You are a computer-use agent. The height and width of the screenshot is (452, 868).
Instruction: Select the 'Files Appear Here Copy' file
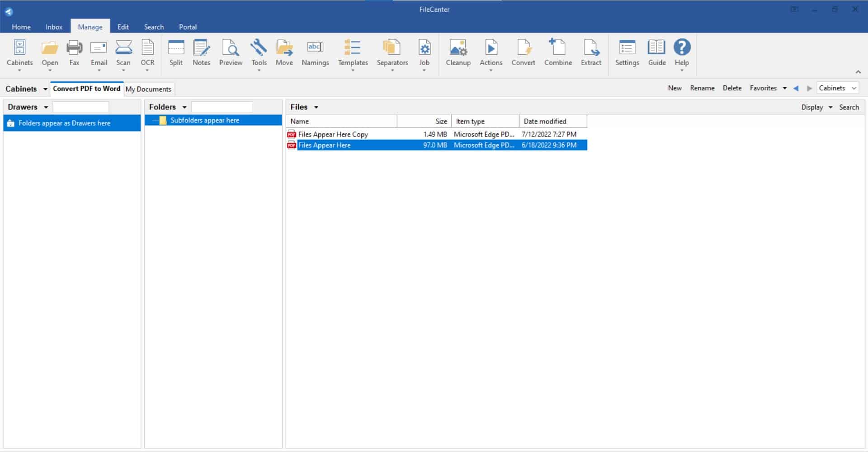(x=437, y=134)
